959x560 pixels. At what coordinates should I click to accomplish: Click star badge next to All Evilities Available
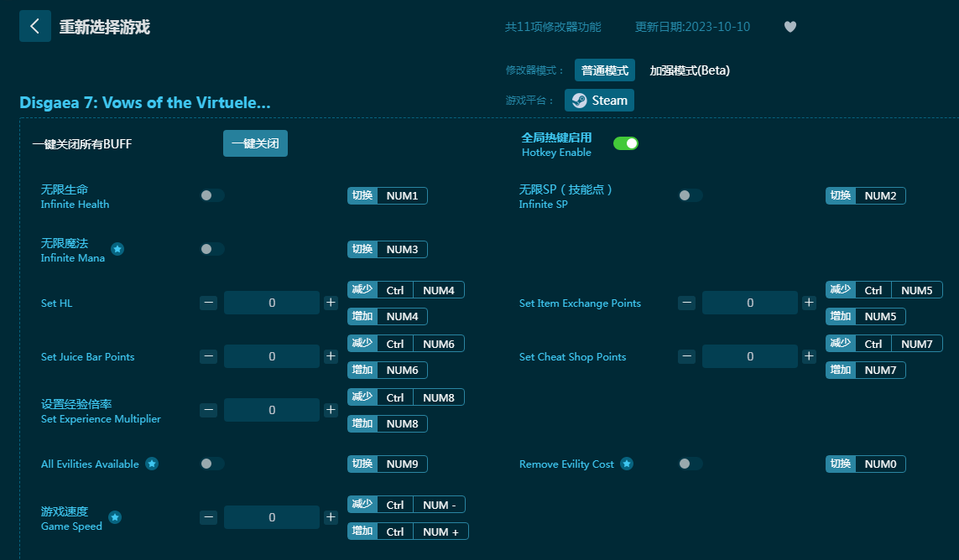pos(152,464)
